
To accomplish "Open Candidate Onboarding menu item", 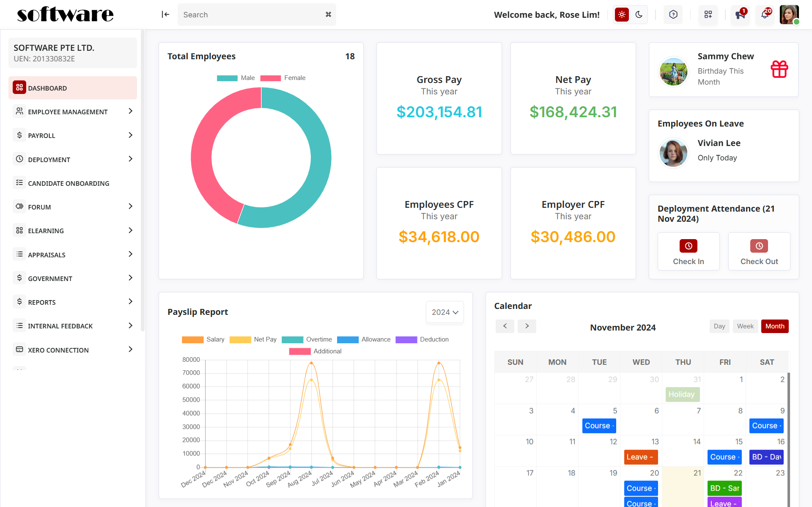I will 69,183.
